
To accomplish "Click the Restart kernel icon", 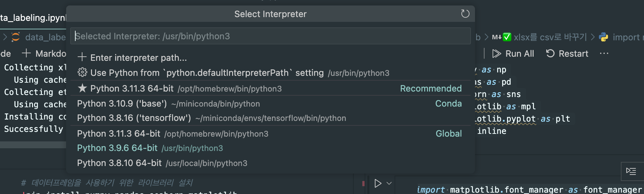I will (x=550, y=53).
